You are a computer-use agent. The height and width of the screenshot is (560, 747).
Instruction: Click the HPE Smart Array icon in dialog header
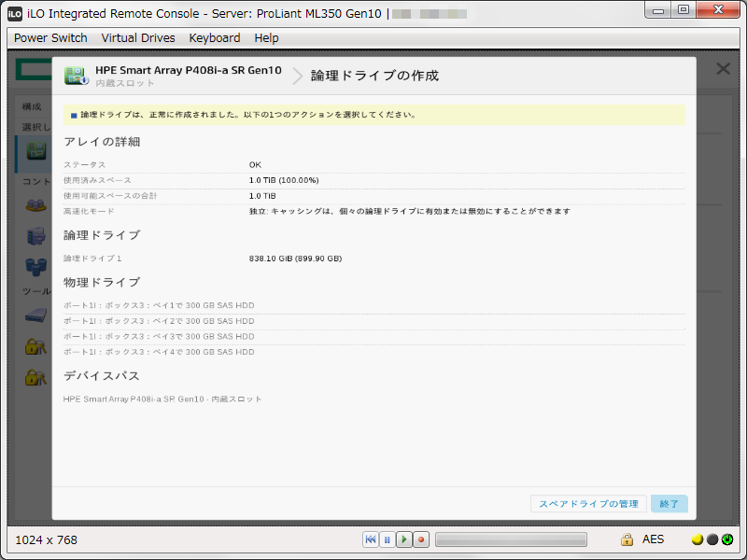click(x=76, y=75)
